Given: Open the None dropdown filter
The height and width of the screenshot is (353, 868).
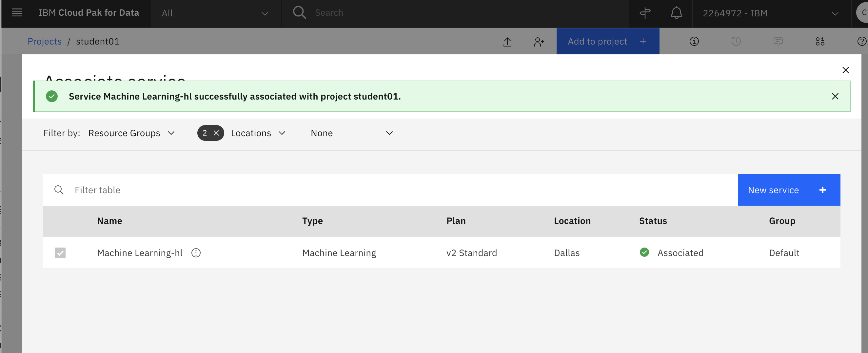Looking at the screenshot, I should point(352,133).
